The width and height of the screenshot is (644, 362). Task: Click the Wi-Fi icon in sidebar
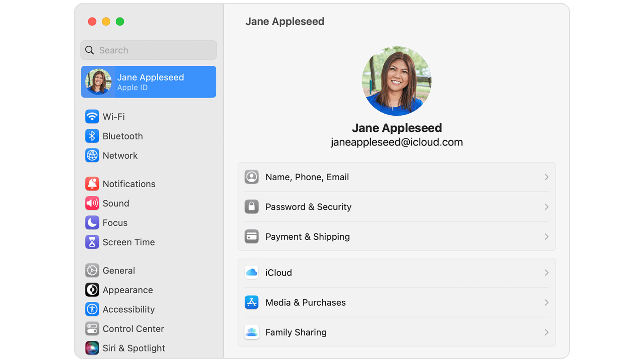pos(92,117)
